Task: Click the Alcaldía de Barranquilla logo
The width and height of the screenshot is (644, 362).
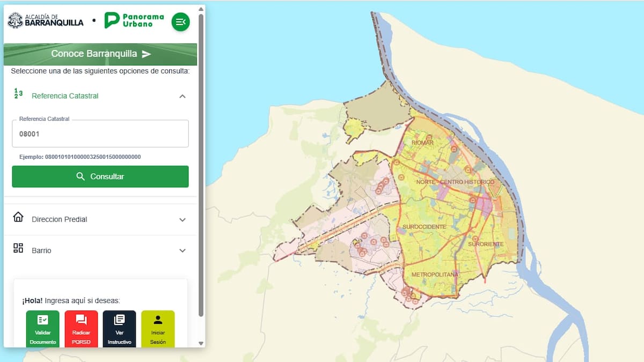Action: click(x=46, y=20)
